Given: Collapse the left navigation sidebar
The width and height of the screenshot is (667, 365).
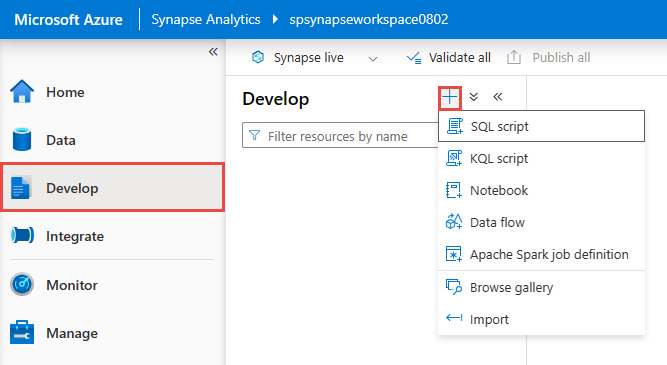Looking at the screenshot, I should coord(213,52).
